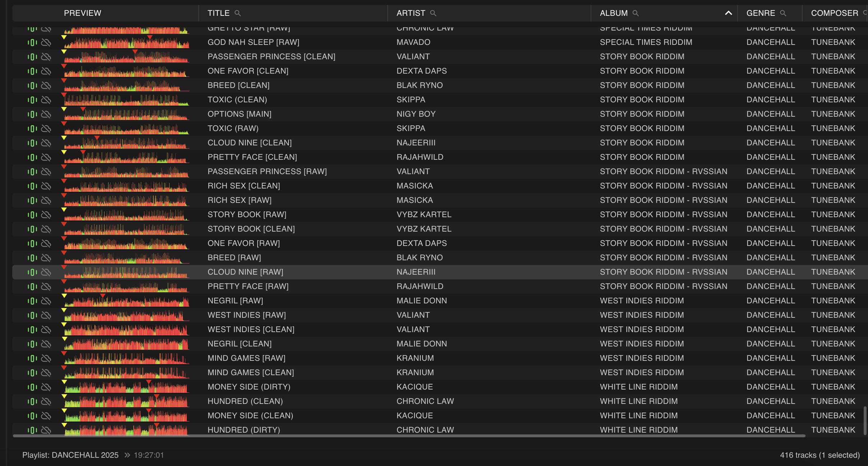Screen dimensions: 868x466
Task: Click the double-chevron icon beside playlist name
Action: tap(127, 455)
